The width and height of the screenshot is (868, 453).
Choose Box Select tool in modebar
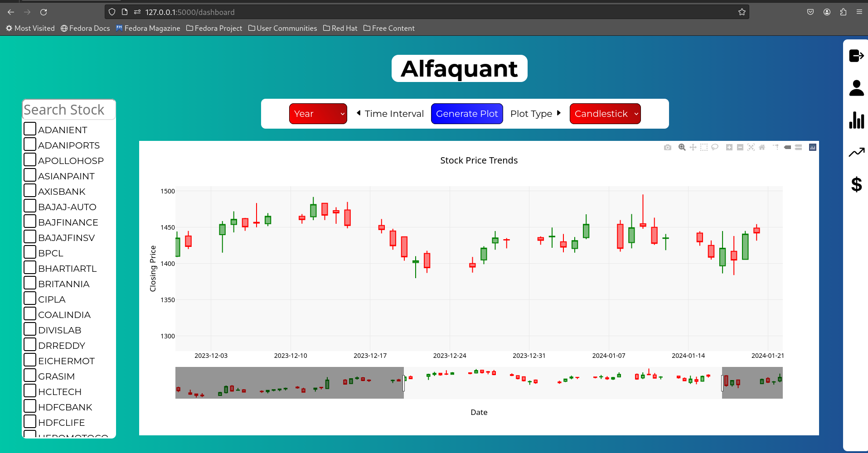pos(704,147)
